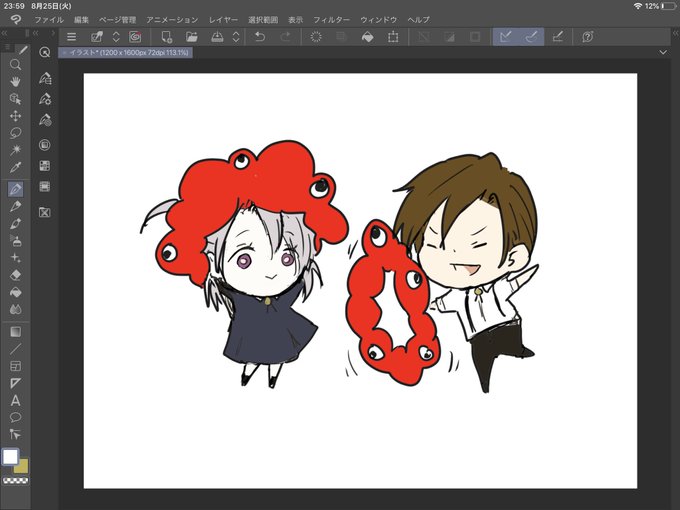Viewport: 680px width, 510px height.
Task: Open the レイヤー menu
Action: point(223,20)
